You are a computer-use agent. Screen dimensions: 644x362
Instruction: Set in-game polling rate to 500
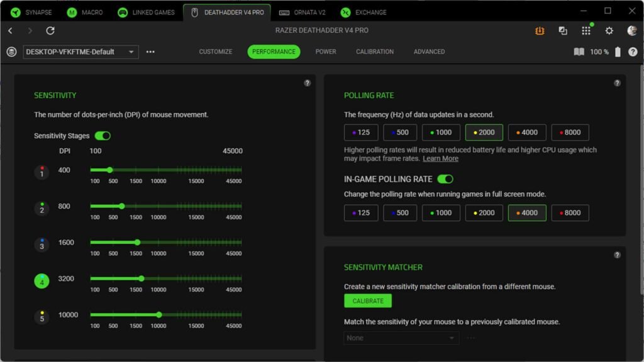click(400, 212)
